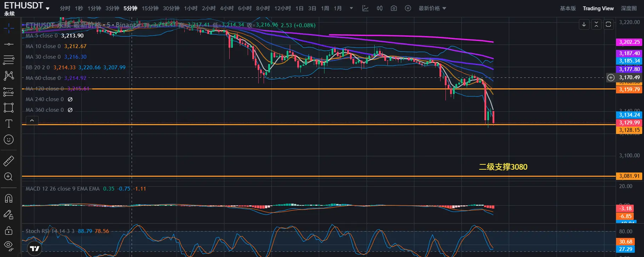Switch to Trading View chart mode

598,8
